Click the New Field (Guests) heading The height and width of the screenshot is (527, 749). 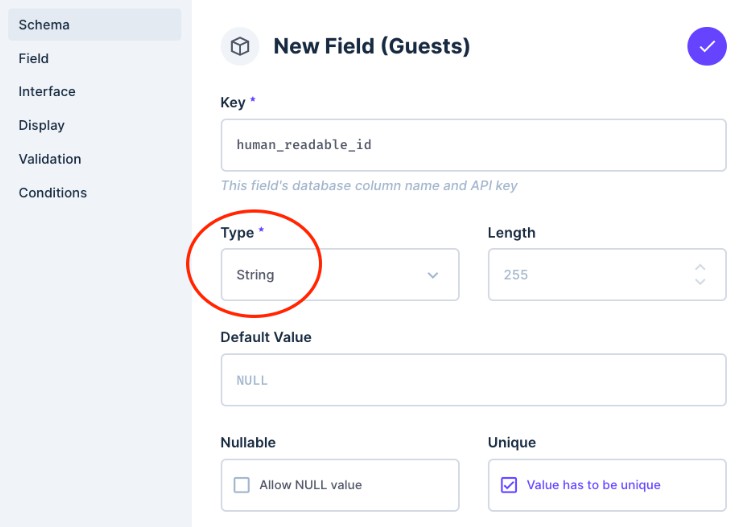371,46
